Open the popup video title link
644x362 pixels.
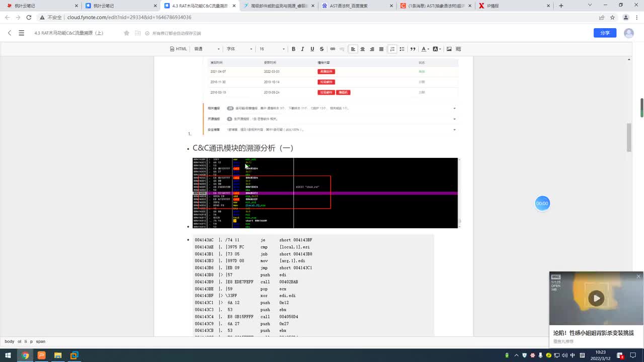pos(594,333)
